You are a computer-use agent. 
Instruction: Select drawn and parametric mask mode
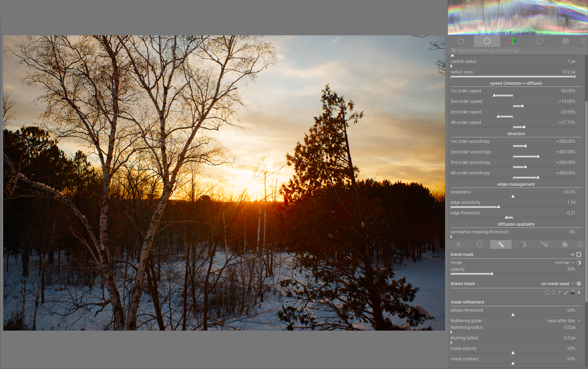(544, 245)
